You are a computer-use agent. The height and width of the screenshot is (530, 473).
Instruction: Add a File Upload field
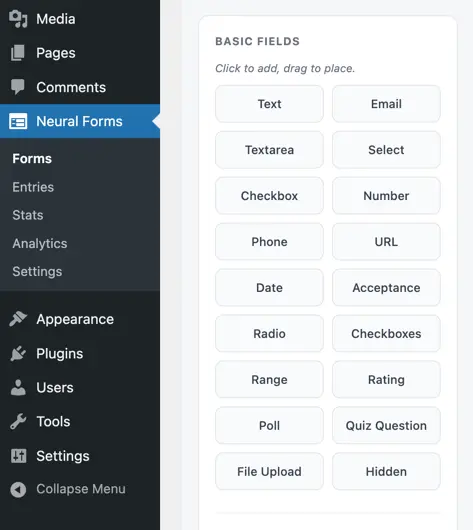click(x=269, y=472)
